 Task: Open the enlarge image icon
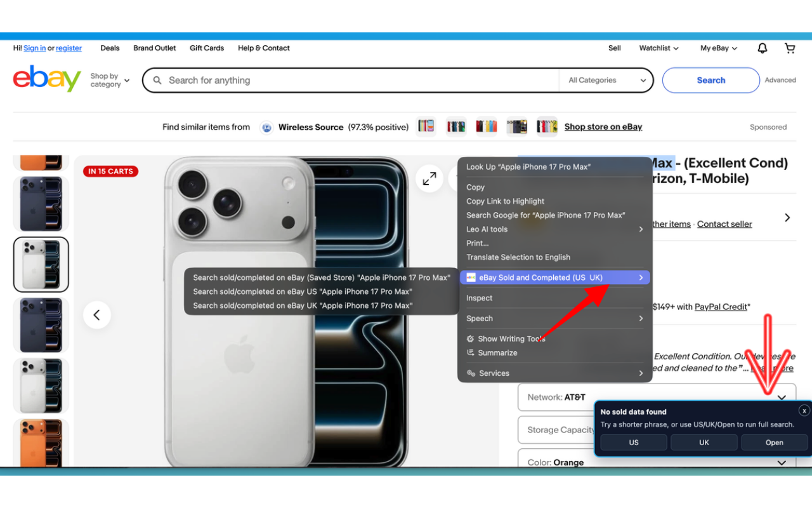[x=429, y=179]
